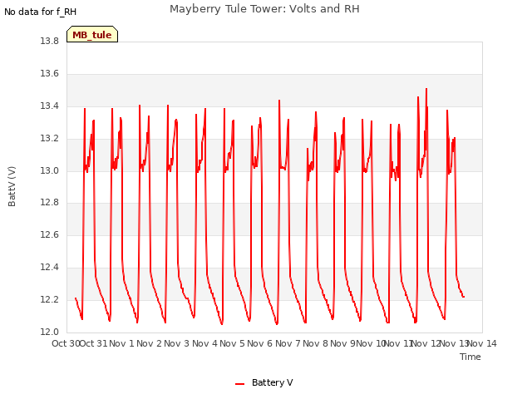Click the 13.2 y-axis tick label
Image resolution: width=532 pixels, height=399 pixels.
[50, 139]
